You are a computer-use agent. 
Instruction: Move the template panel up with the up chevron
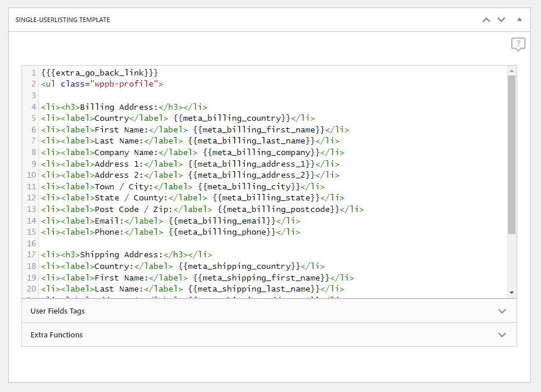pos(486,20)
